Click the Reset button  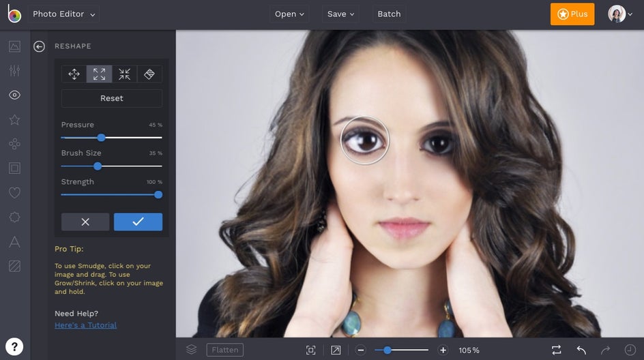tap(112, 98)
